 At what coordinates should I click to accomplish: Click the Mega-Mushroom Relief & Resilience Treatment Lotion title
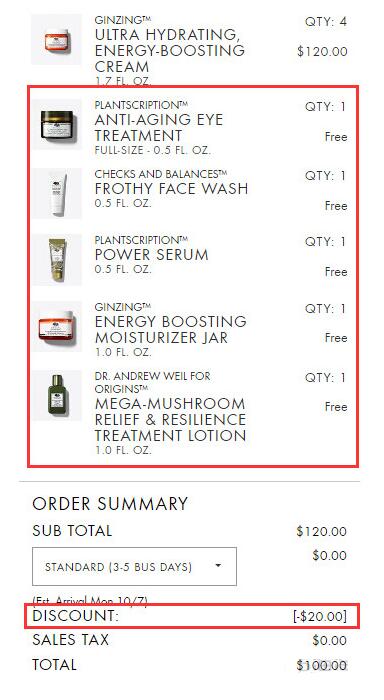[170, 420]
